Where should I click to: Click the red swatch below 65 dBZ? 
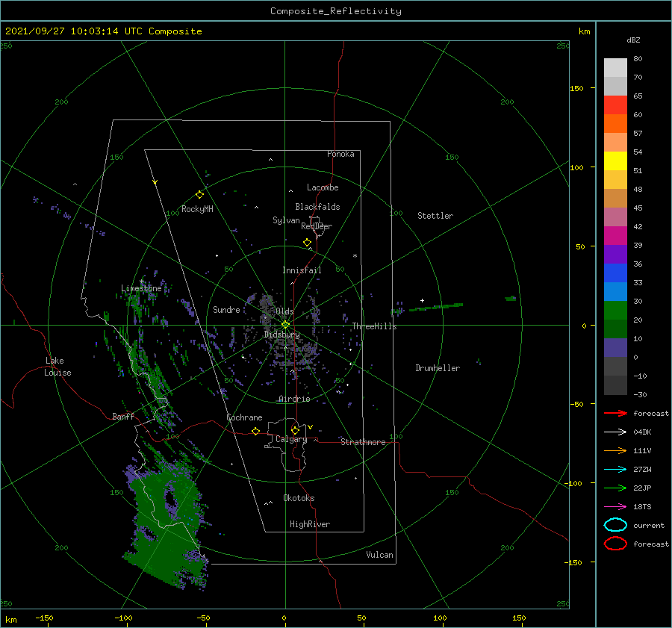coord(615,105)
